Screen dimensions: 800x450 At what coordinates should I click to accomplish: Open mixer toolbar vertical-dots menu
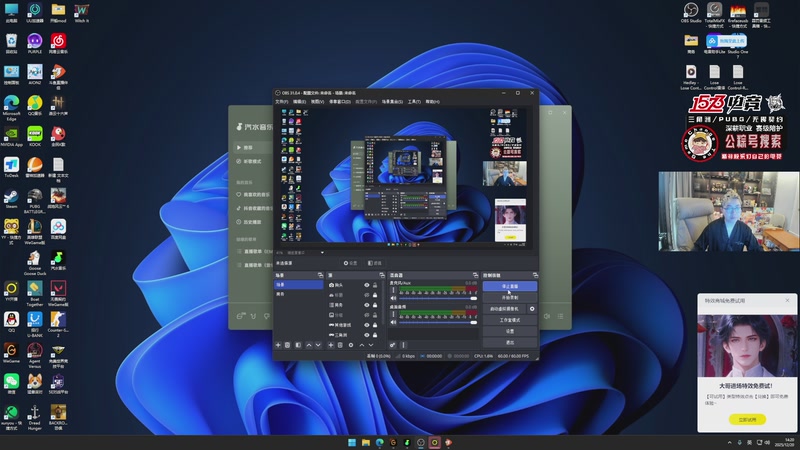click(403, 345)
